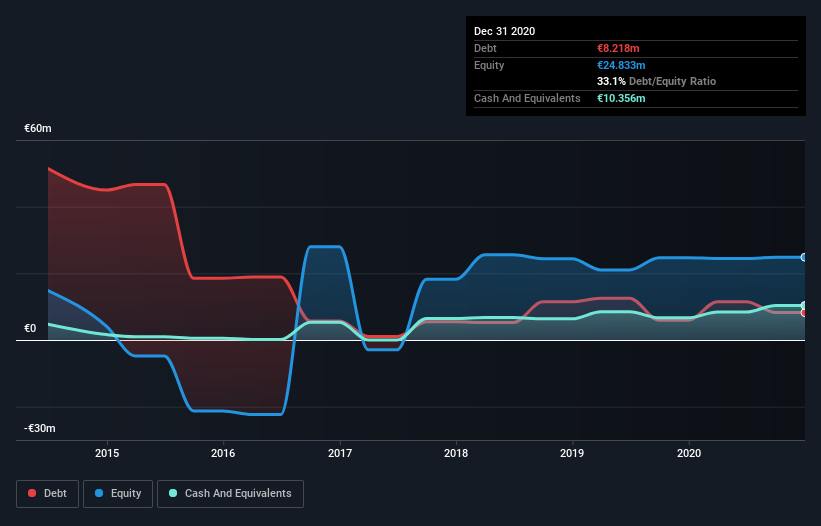This screenshot has width=821, height=526.
Task: Click the red Debt legend dot
Action: pyautogui.click(x=32, y=493)
